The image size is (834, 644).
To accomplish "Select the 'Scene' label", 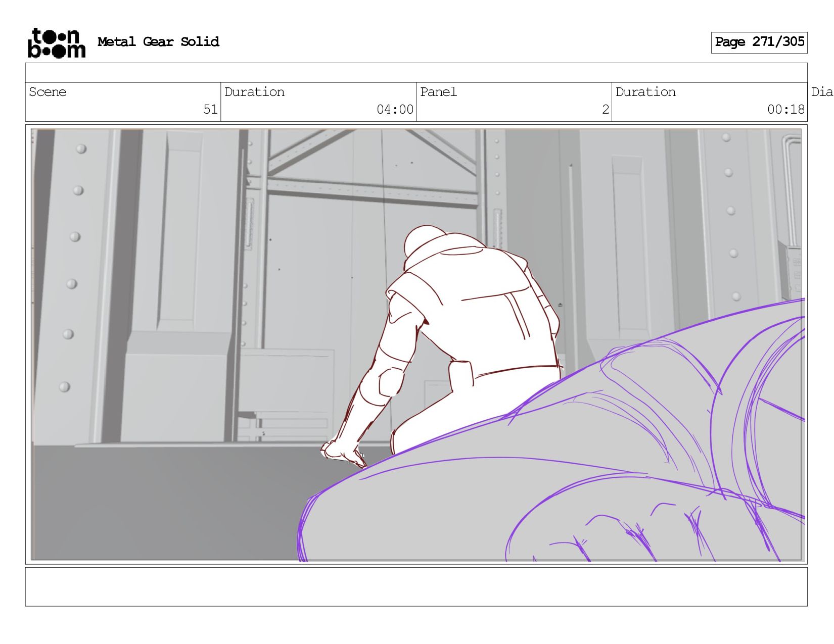I will tap(48, 92).
